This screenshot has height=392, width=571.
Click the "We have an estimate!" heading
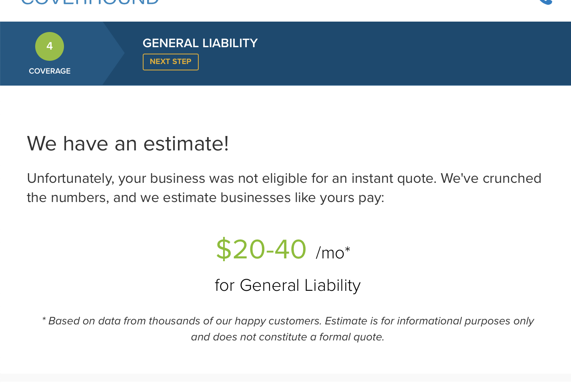tap(128, 144)
